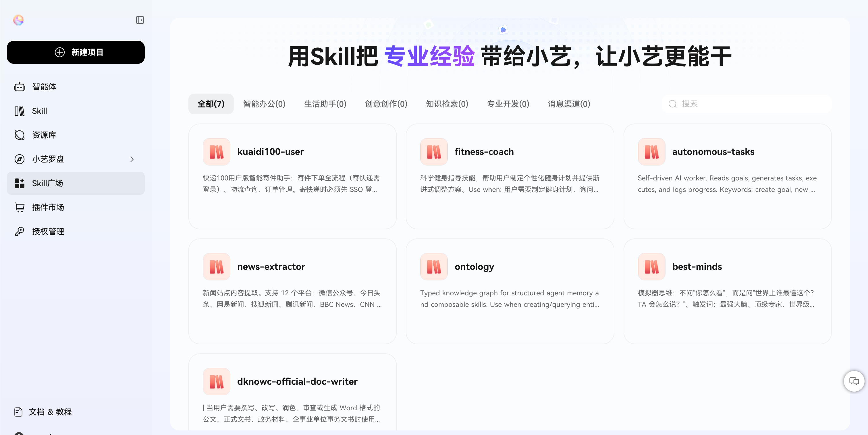Viewport: 868px width, 435px height.
Task: Switch to the 专业开发(0) tab
Action: click(508, 104)
